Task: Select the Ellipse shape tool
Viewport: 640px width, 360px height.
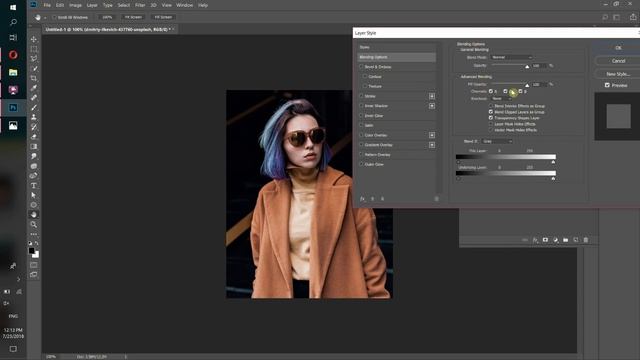Action: (34, 205)
